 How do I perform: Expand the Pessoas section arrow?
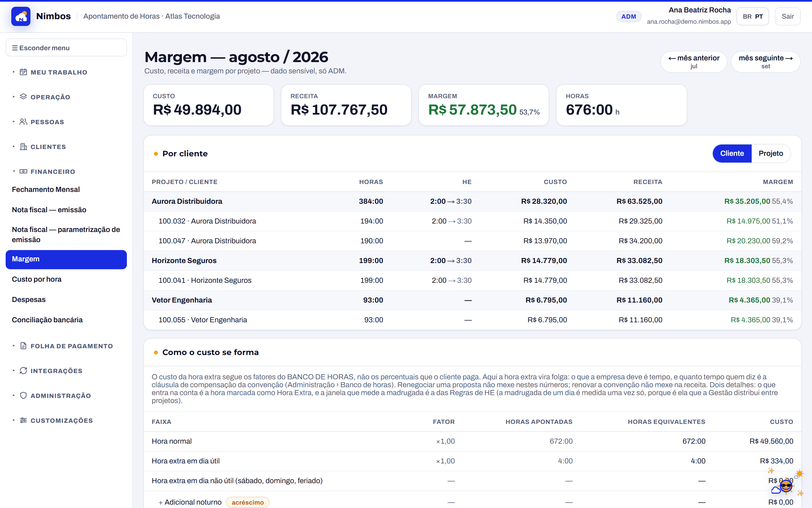pyautogui.click(x=14, y=122)
